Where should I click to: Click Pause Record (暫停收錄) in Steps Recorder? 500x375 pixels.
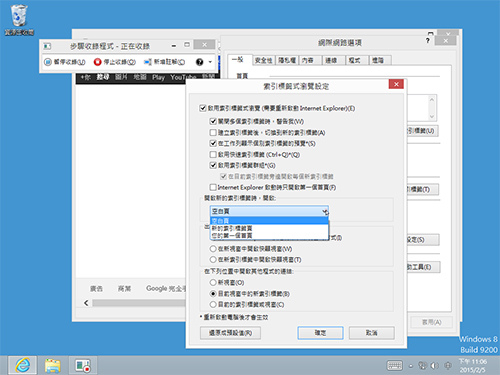click(65, 62)
